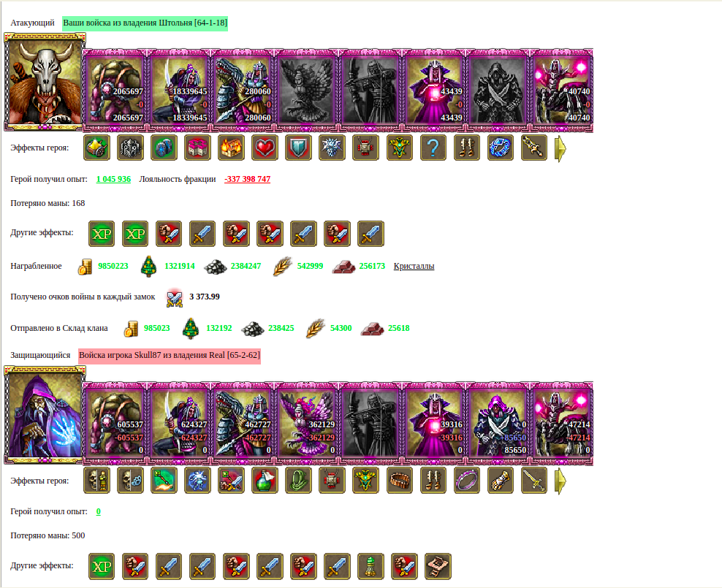Open the attacker experience link 1 045 936
Screen dimensions: 722x588
pyautogui.click(x=113, y=179)
